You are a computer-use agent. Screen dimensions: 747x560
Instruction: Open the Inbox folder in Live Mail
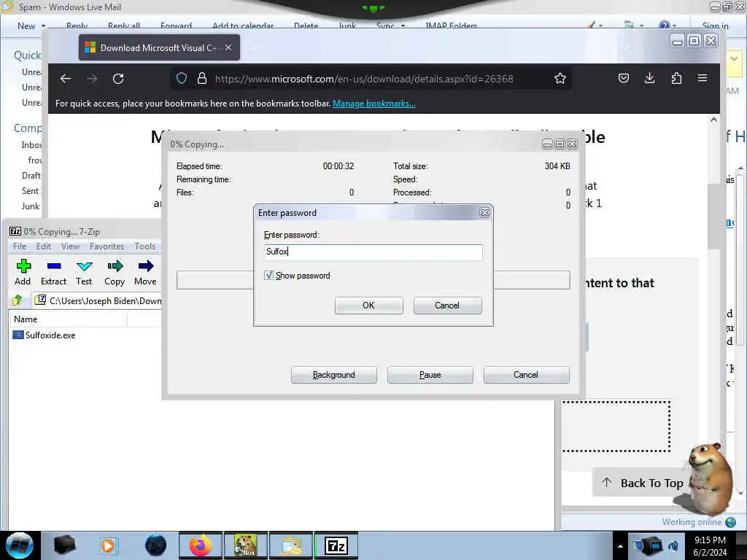coord(31,145)
